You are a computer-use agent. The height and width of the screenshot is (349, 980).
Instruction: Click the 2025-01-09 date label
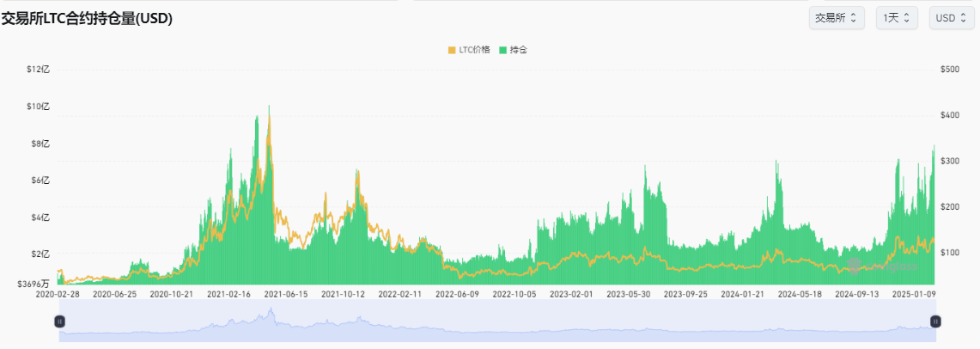914,293
